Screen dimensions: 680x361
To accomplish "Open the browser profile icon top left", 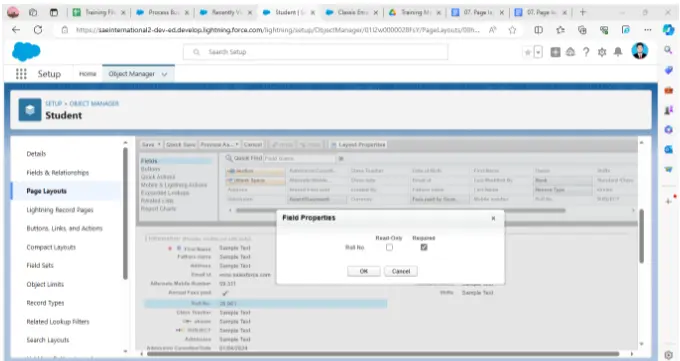I will point(13,12).
